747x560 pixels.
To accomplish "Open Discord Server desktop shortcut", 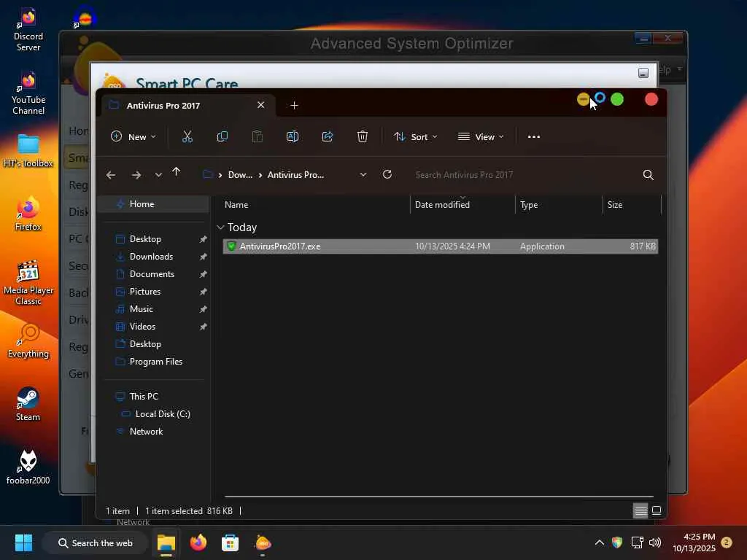I will pyautogui.click(x=28, y=29).
